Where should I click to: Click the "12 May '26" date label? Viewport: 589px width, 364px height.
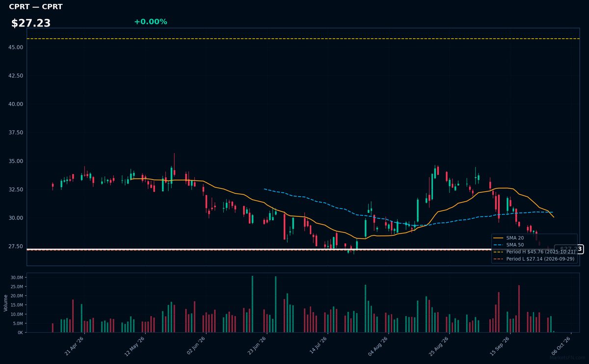tap(135, 345)
